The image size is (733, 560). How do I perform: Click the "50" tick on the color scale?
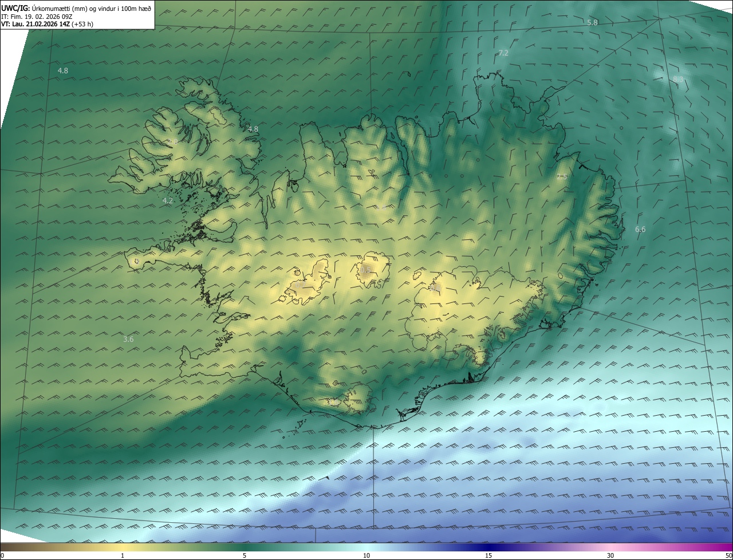tap(728, 555)
